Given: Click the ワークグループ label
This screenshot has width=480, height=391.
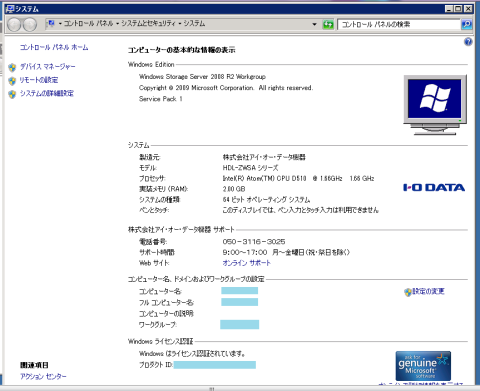Looking at the screenshot, I should click(x=158, y=324).
